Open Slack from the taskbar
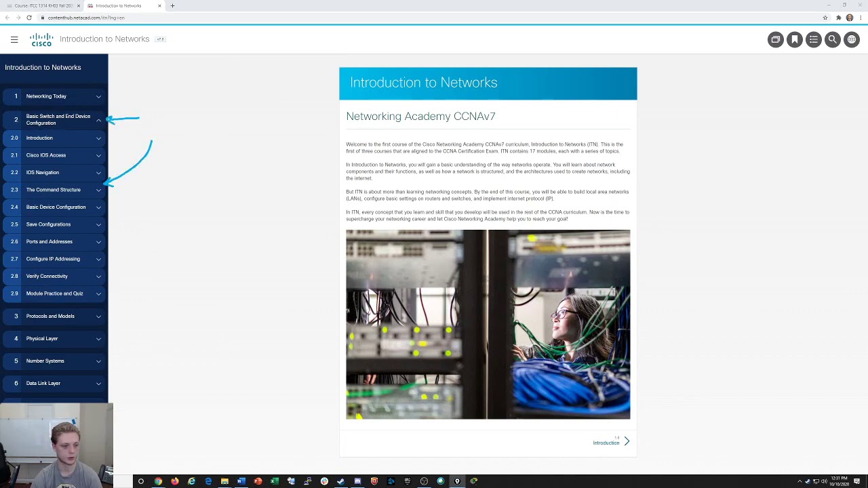 pyautogui.click(x=324, y=481)
